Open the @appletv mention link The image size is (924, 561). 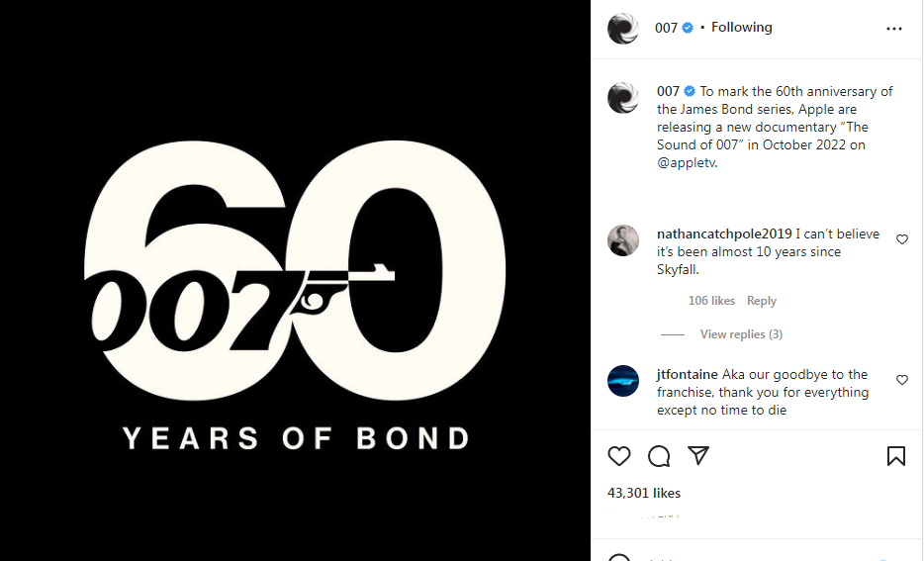pyautogui.click(x=687, y=163)
